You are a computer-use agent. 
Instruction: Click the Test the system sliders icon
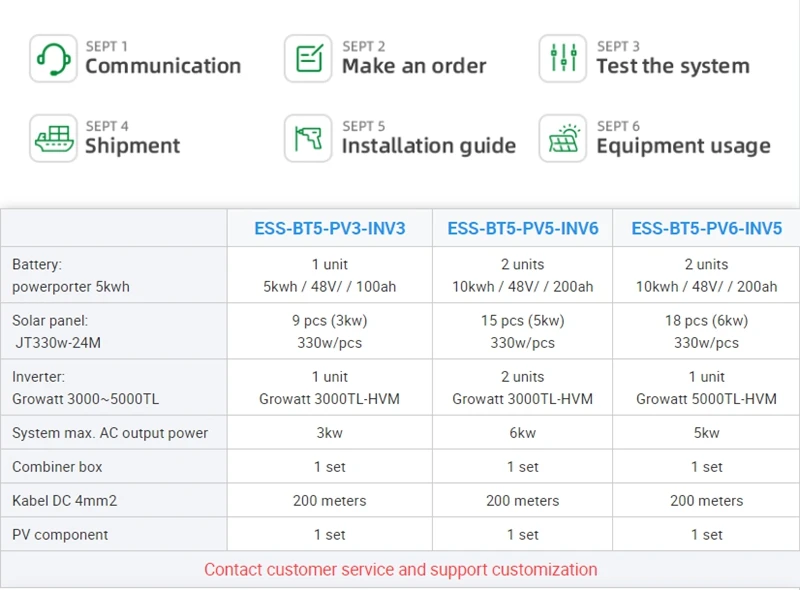(x=563, y=59)
